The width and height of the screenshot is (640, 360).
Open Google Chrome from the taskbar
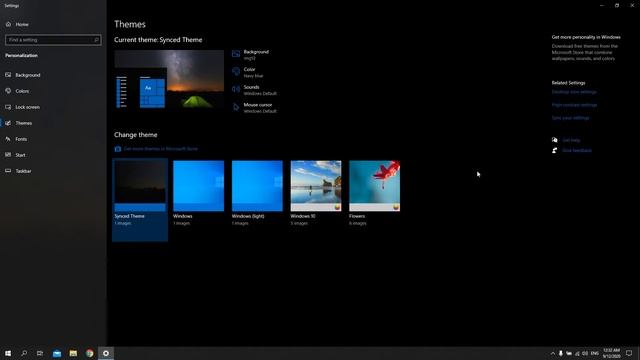(89, 353)
